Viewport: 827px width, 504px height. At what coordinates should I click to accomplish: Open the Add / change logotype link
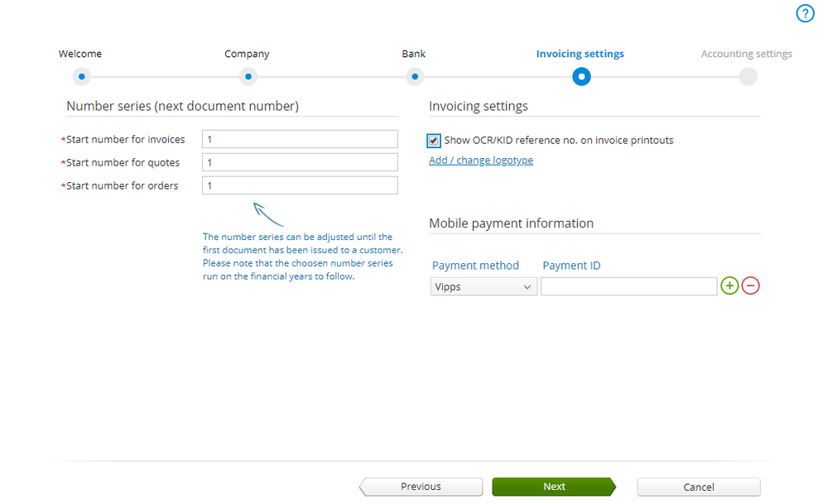click(x=481, y=161)
